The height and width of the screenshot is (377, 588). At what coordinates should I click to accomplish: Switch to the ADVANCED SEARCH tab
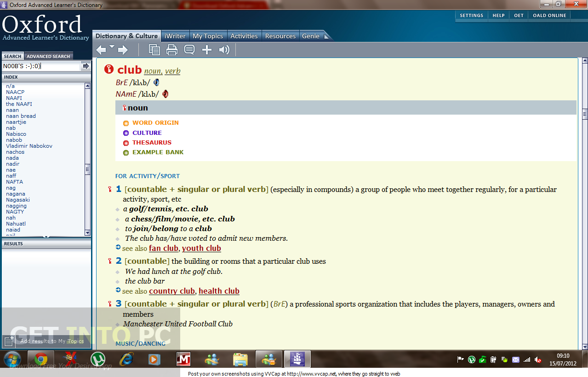[x=48, y=55]
